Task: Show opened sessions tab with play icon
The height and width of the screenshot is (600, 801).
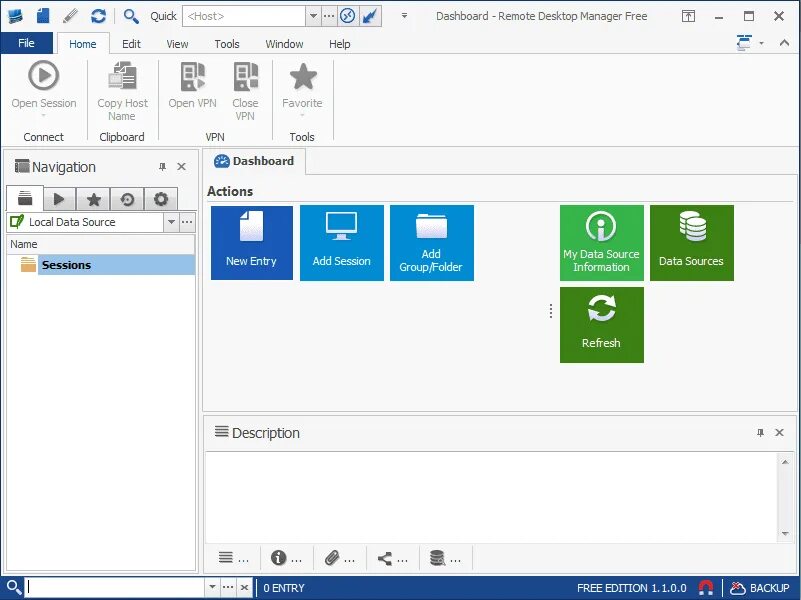Action: [59, 199]
